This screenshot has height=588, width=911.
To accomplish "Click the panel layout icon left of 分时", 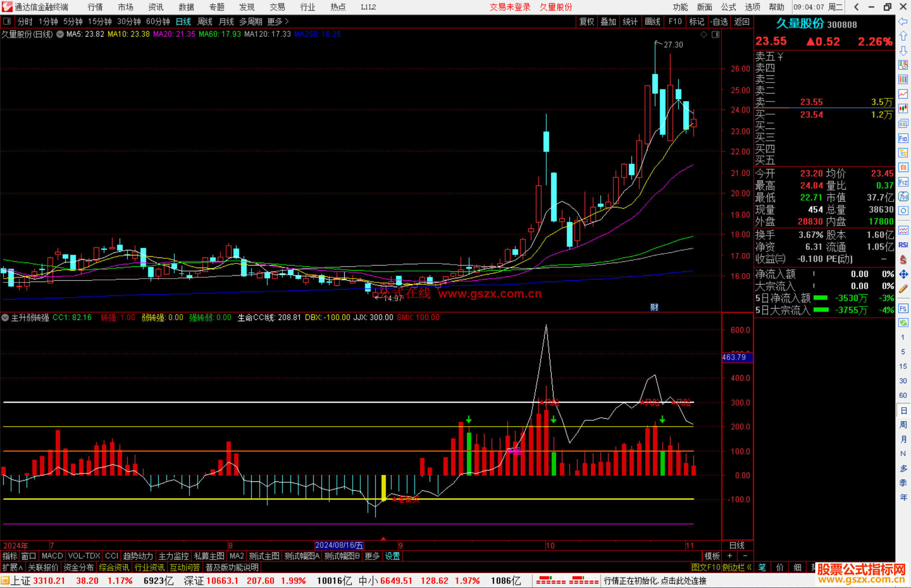I will 7,21.
